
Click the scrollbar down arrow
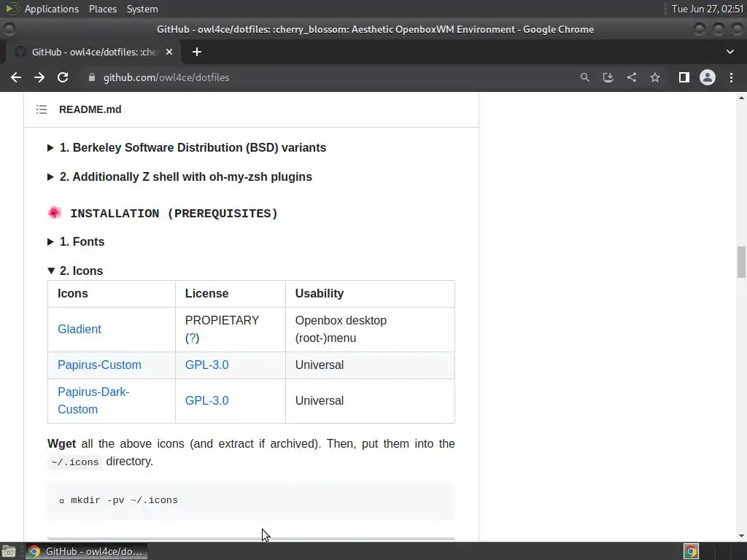pyautogui.click(x=741, y=536)
